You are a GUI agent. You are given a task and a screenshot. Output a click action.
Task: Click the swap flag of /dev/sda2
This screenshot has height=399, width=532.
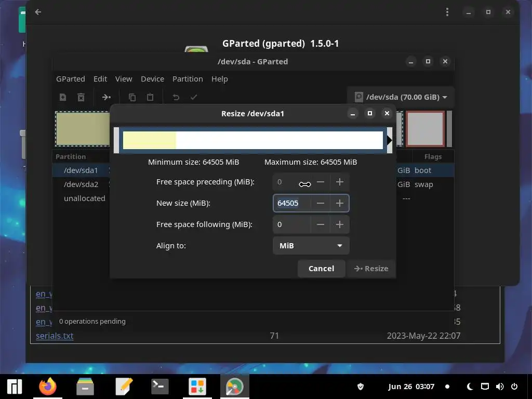coord(424,184)
